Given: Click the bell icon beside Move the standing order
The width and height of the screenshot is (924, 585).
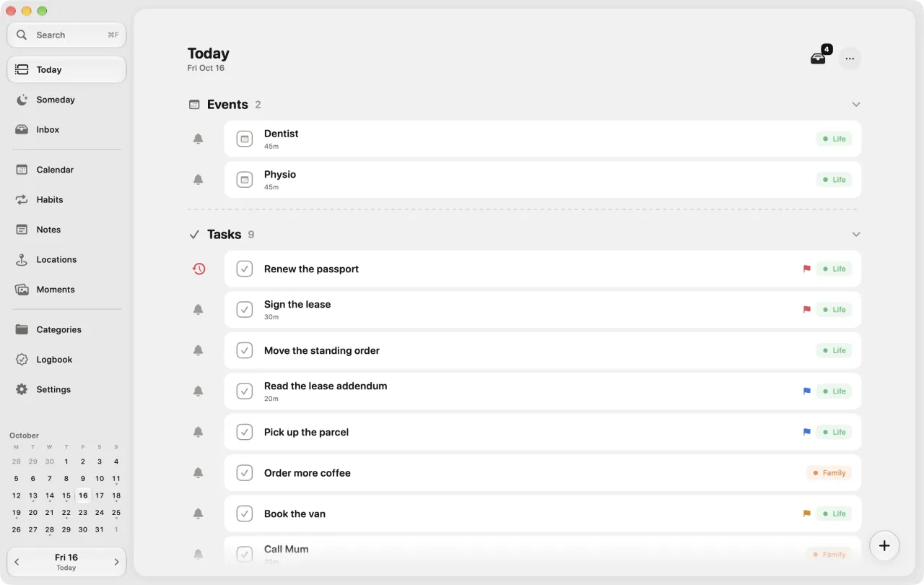Looking at the screenshot, I should 198,350.
